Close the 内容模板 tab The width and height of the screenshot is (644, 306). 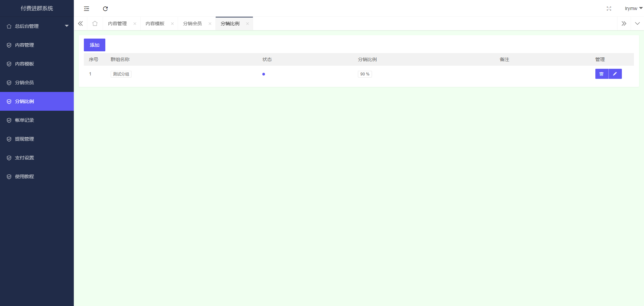point(172,23)
